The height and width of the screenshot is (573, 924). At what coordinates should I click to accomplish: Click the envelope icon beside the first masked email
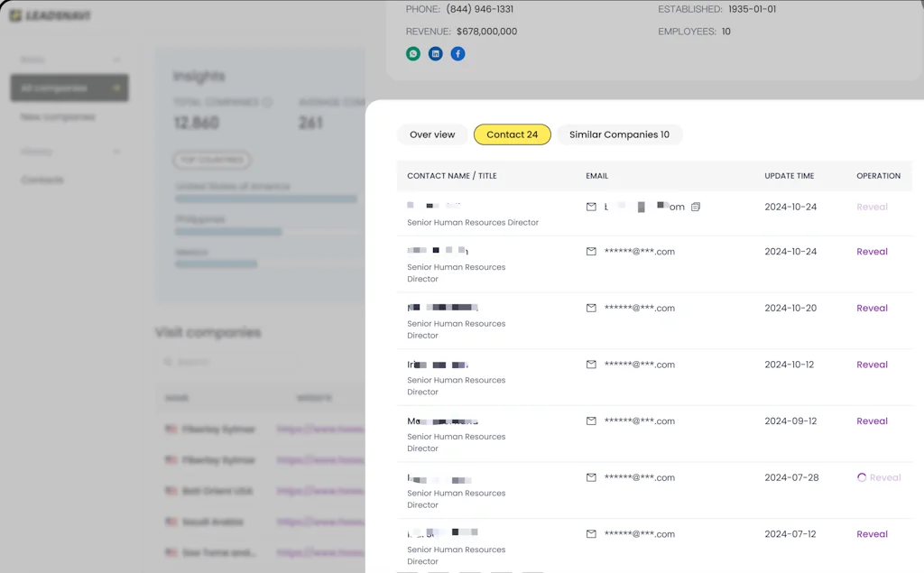591,207
